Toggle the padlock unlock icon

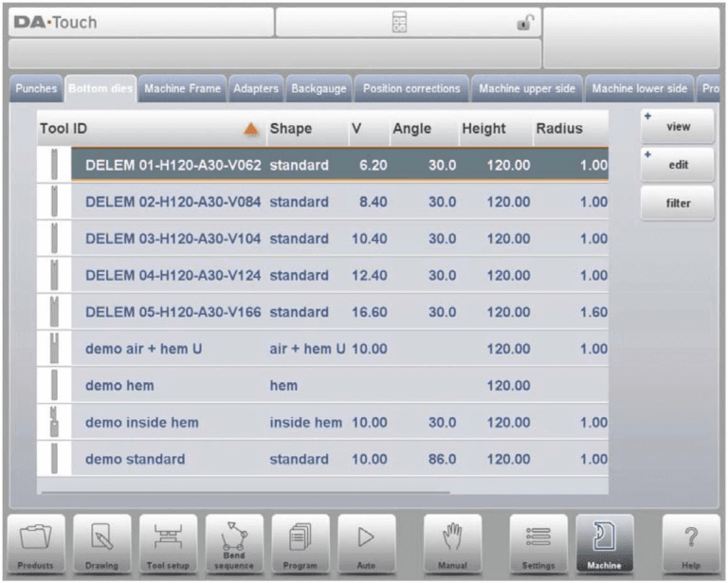pyautogui.click(x=525, y=22)
